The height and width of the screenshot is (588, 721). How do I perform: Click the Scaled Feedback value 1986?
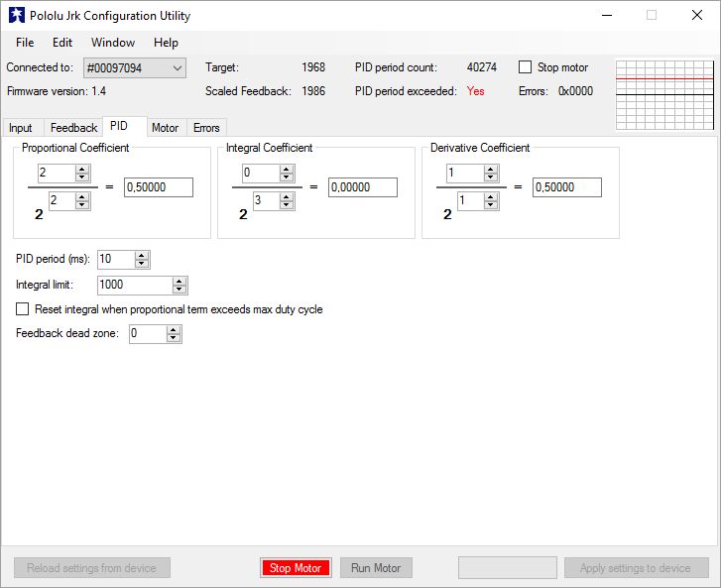(313, 91)
